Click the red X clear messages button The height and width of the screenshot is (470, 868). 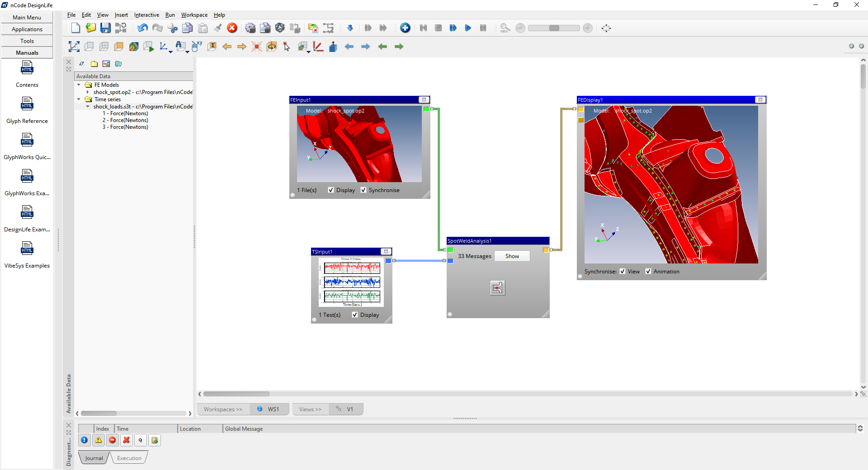click(127, 440)
